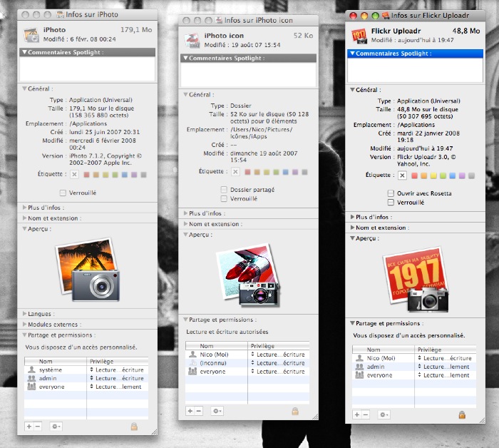The width and height of the screenshot is (499, 448).
Task: Click the Spotlight comments field in the iPhoto window
Action: pos(87,68)
